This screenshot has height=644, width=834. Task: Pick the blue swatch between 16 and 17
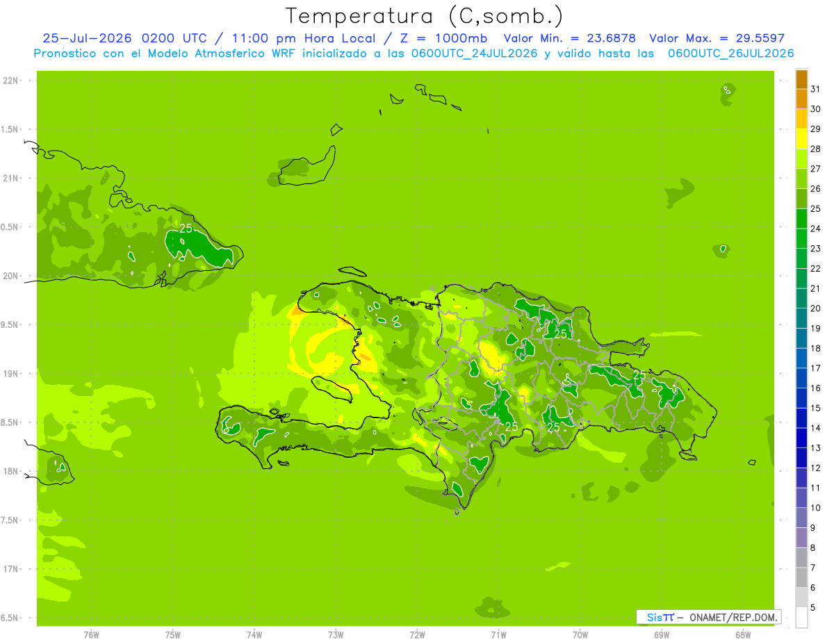pos(801,379)
